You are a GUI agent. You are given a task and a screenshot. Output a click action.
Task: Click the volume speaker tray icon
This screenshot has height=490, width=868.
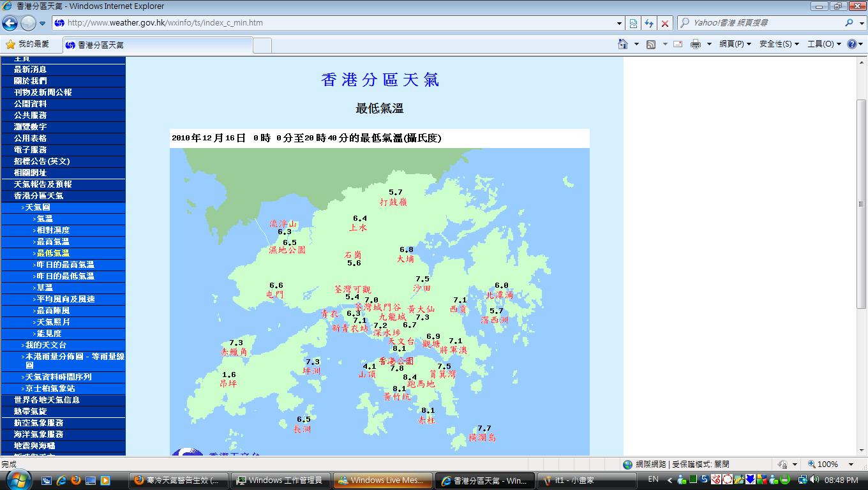pyautogui.click(x=813, y=480)
